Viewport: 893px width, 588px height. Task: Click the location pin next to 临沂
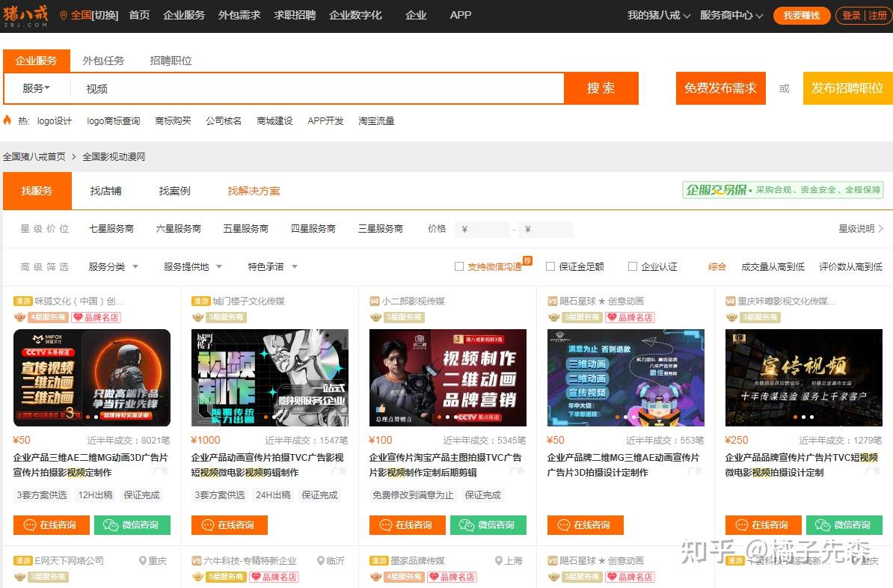point(321,560)
